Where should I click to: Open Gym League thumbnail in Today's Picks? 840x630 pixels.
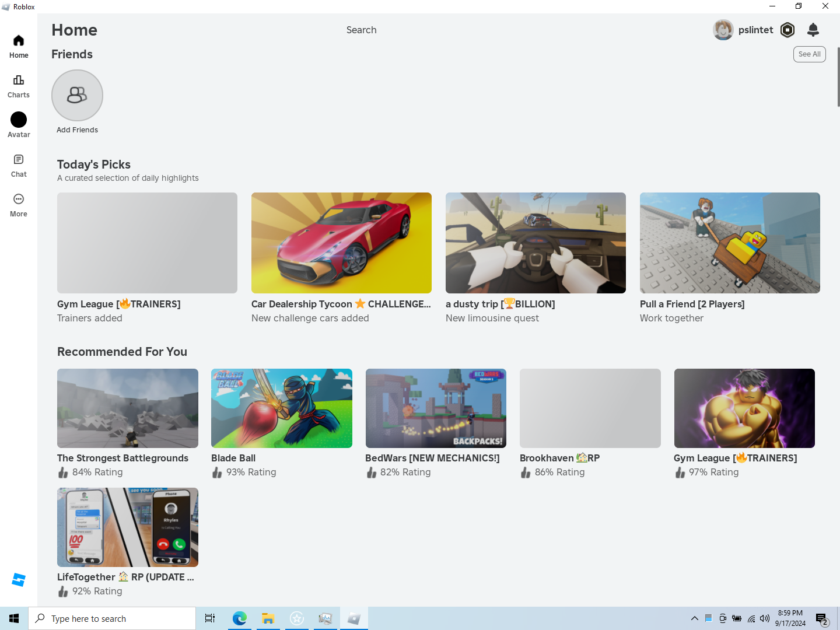tap(147, 243)
